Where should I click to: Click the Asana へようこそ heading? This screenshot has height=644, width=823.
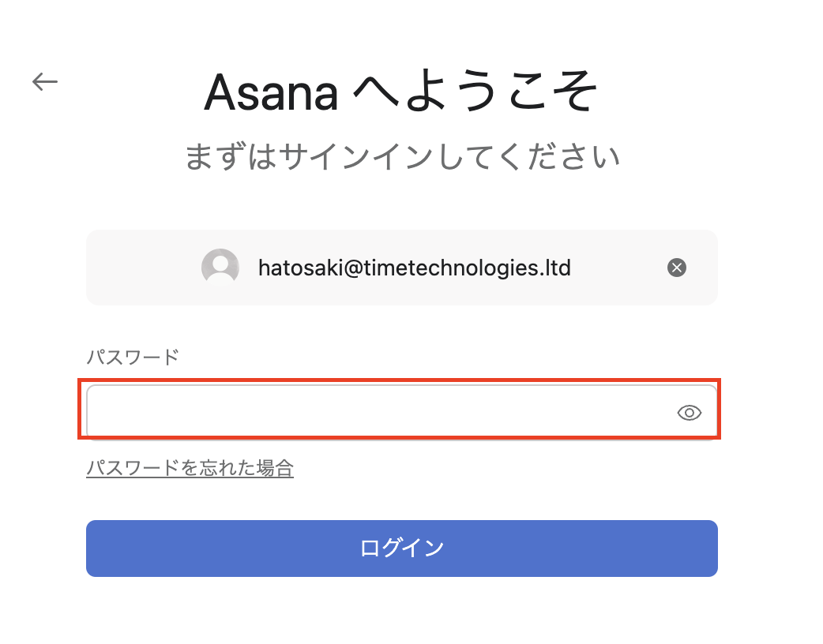401,93
